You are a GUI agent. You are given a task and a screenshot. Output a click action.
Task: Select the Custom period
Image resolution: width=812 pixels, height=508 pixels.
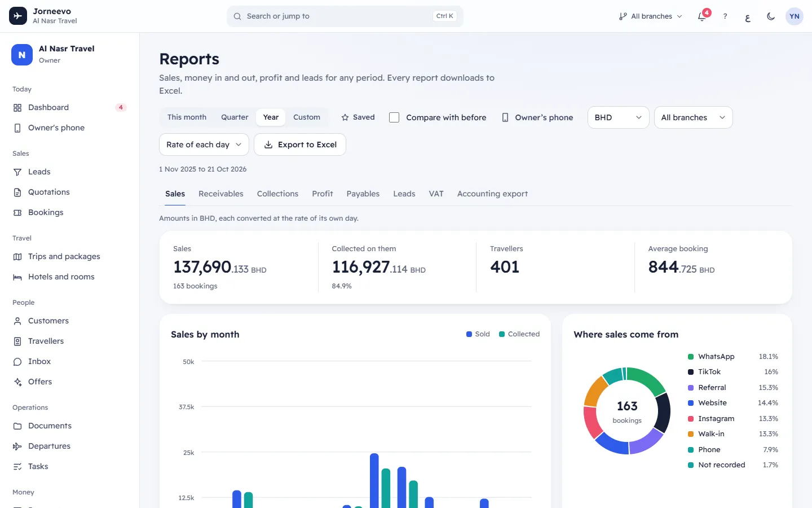click(x=307, y=117)
